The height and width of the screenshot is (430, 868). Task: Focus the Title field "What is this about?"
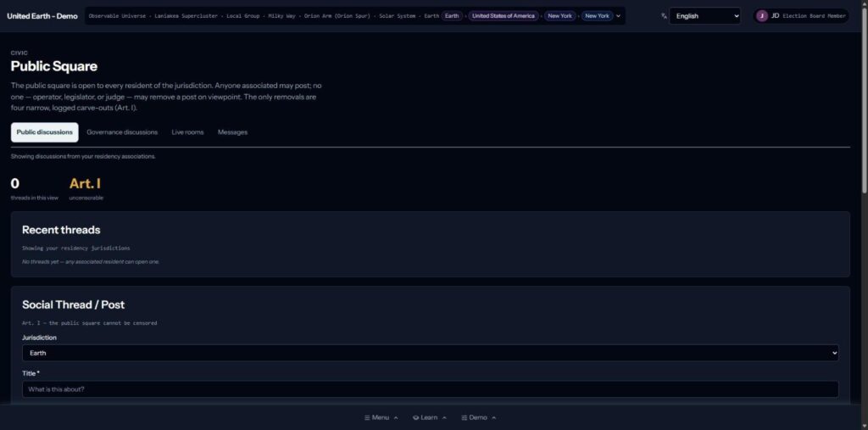click(430, 389)
